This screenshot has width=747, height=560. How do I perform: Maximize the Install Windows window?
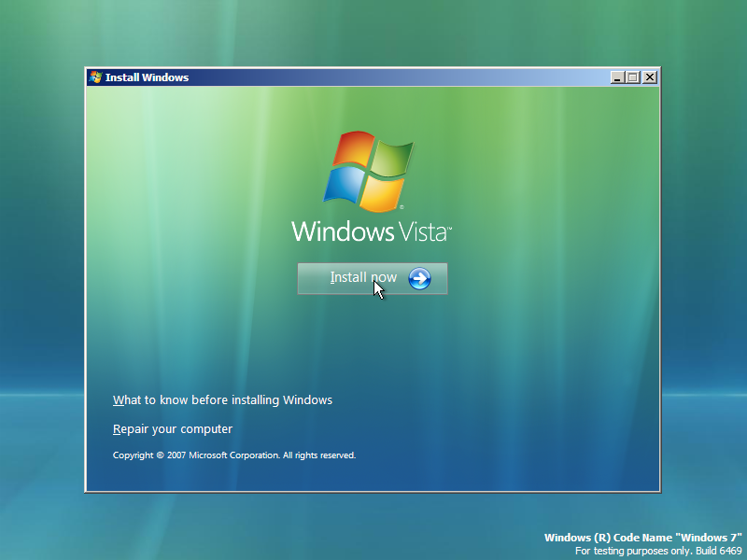(632, 77)
